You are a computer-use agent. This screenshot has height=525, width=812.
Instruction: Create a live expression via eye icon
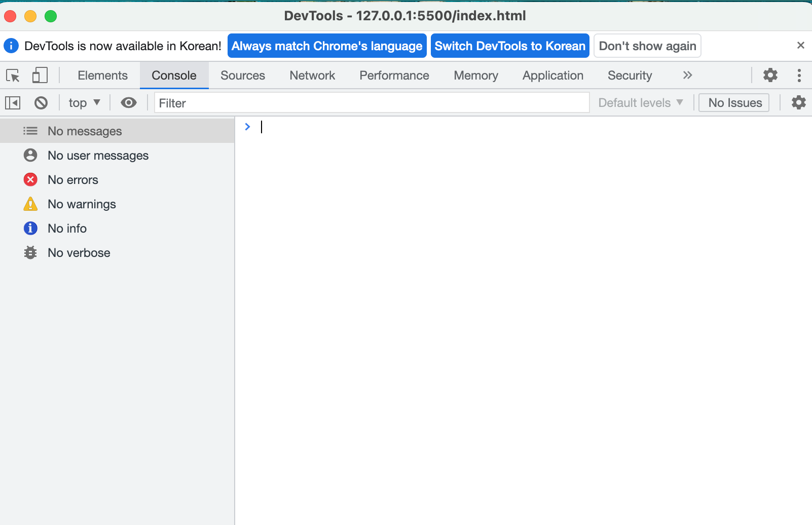point(129,103)
